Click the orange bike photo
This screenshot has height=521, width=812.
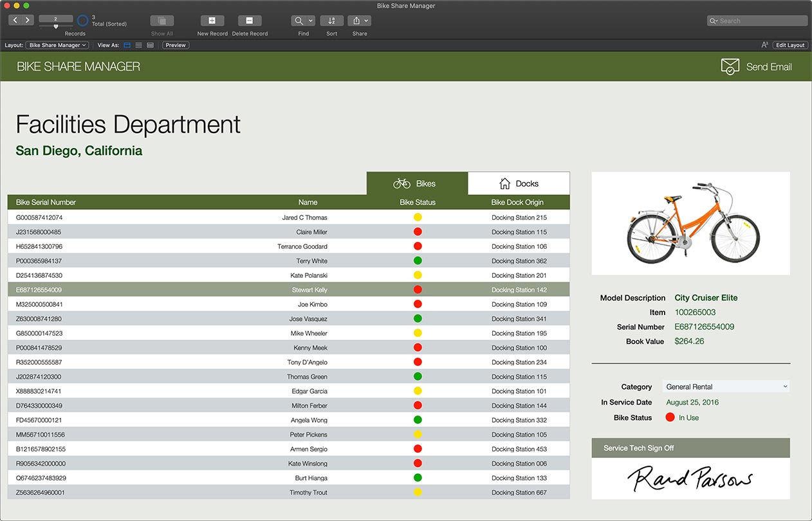pyautogui.click(x=691, y=223)
